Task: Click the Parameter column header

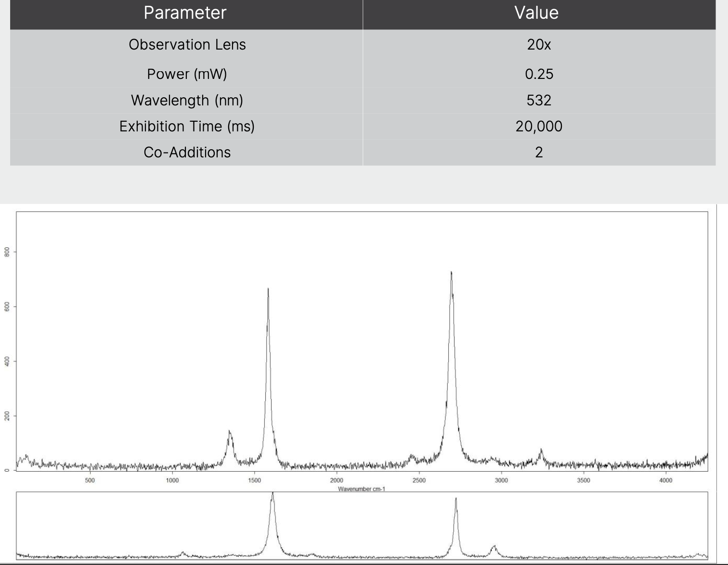Action: (185, 13)
